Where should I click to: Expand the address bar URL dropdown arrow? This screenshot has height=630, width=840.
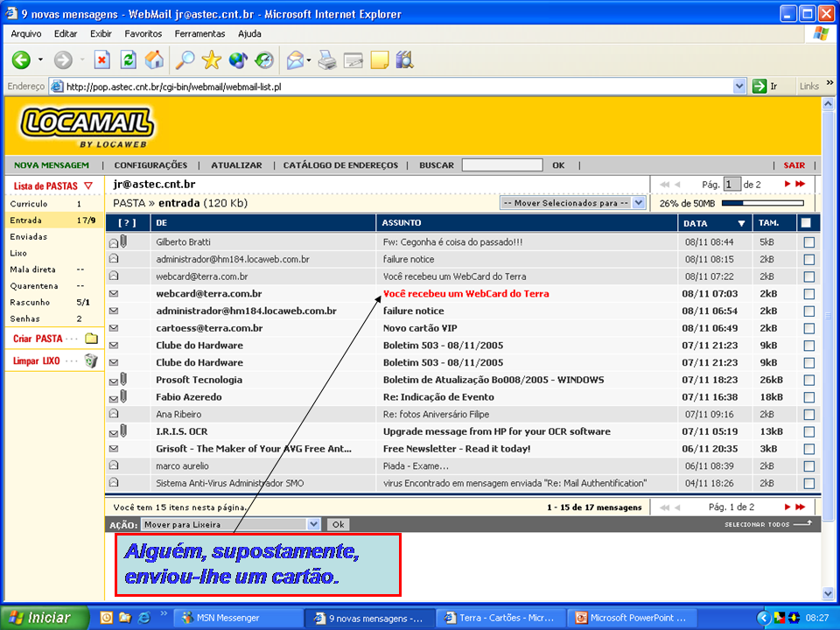(739, 87)
